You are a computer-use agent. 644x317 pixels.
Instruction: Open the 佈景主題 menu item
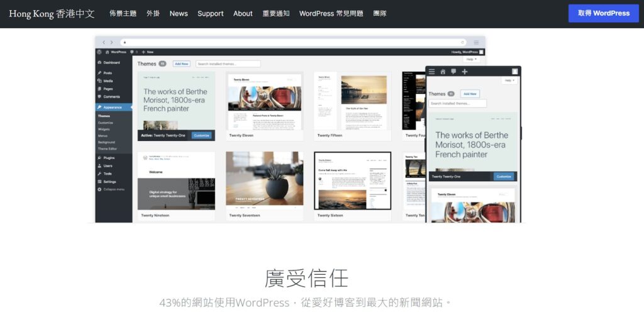(x=123, y=14)
